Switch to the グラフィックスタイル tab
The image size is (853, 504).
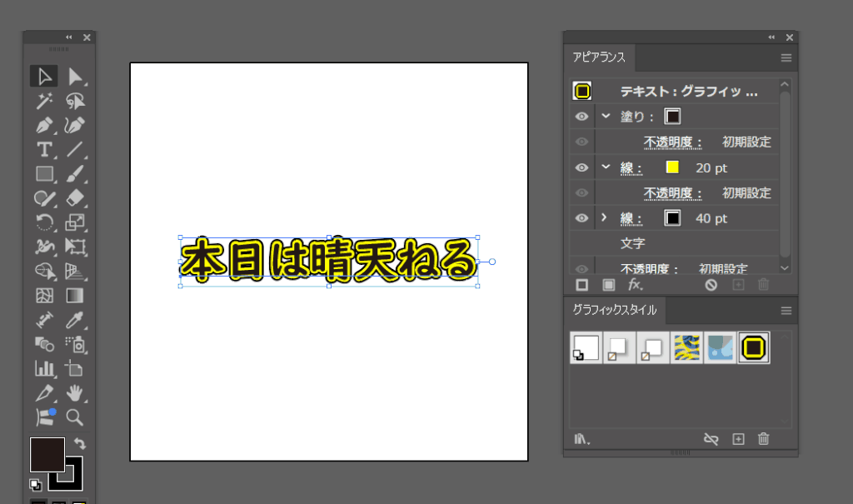614,311
